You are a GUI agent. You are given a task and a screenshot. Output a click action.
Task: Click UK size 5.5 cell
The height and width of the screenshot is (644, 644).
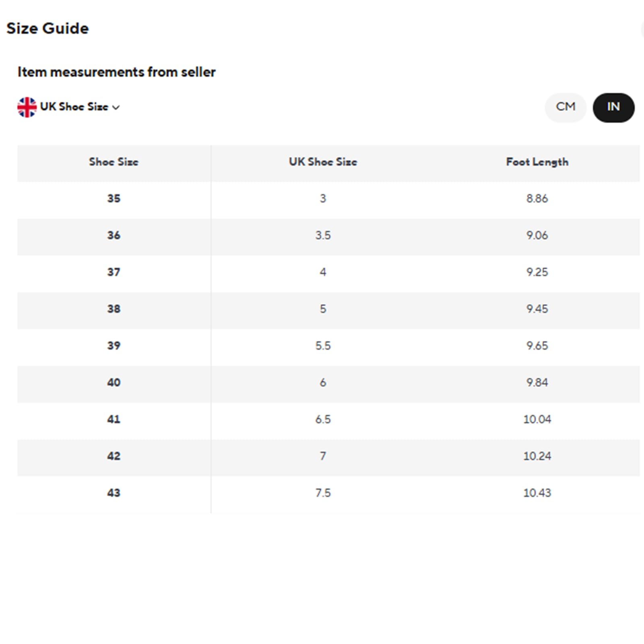pyautogui.click(x=323, y=346)
